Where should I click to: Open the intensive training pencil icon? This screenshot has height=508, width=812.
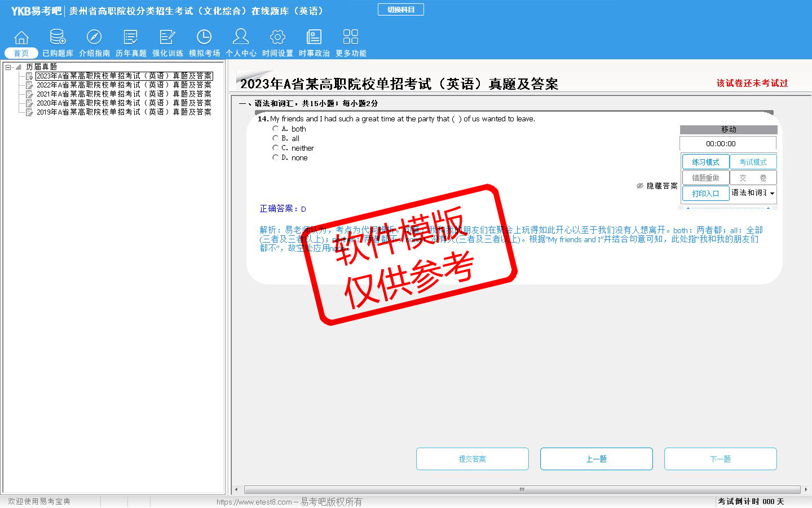(x=167, y=37)
